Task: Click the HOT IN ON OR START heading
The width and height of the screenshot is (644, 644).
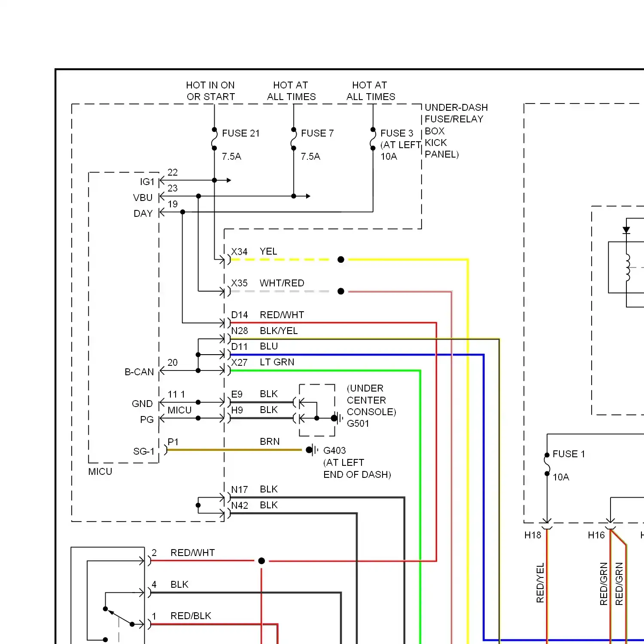Action: [210, 91]
